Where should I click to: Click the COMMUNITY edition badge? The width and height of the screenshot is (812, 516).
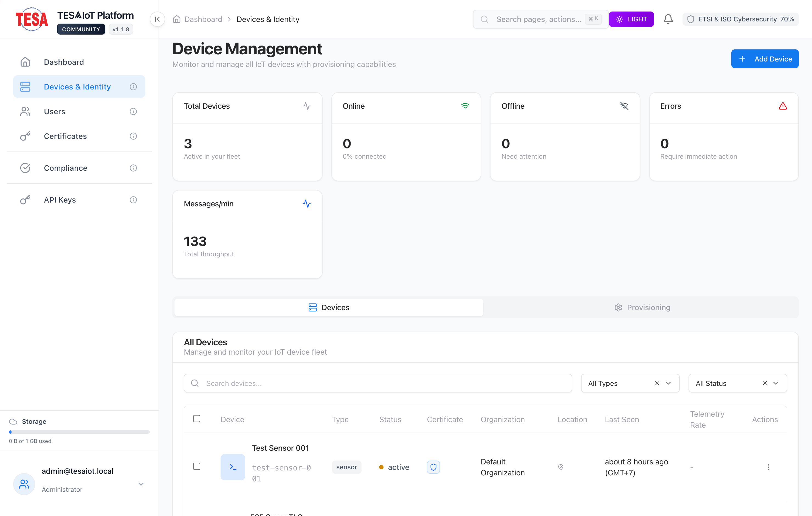point(81,29)
